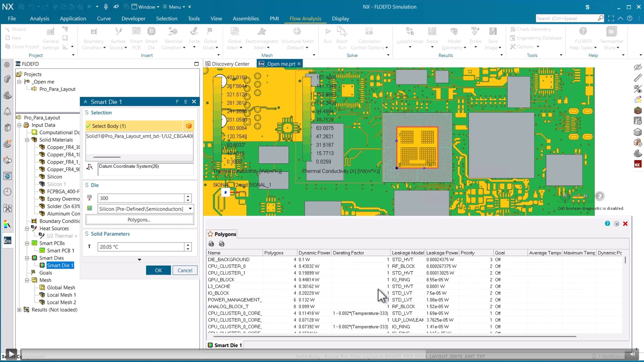Viewport: 644px width, 362px height.
Task: Open the Display ribbon tab
Action: (340, 19)
